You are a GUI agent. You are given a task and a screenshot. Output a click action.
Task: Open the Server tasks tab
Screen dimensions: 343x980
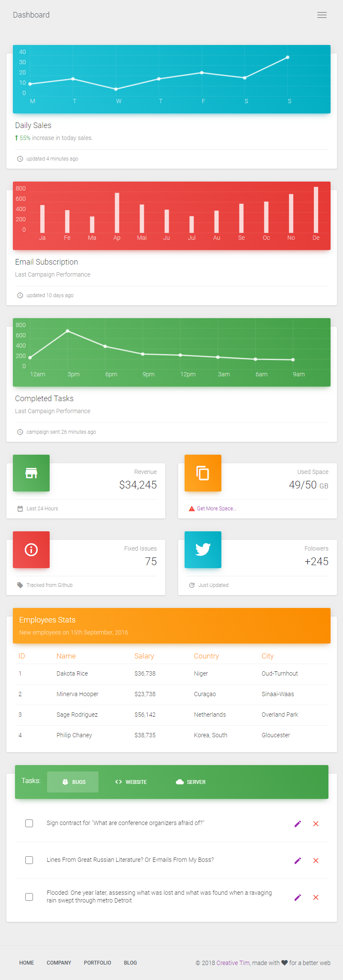point(191,782)
